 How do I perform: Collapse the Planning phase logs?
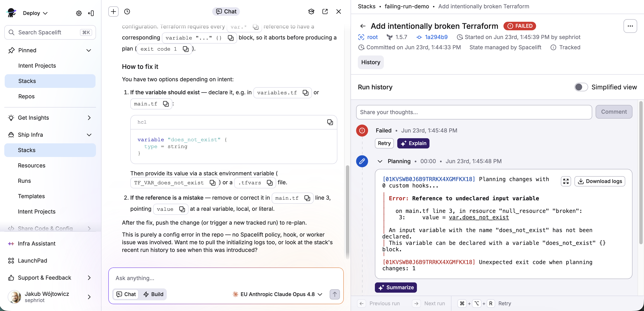[380, 161]
